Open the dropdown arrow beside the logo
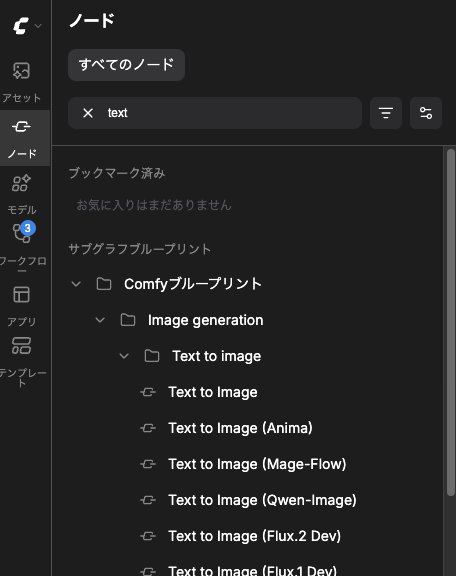 tap(38, 26)
